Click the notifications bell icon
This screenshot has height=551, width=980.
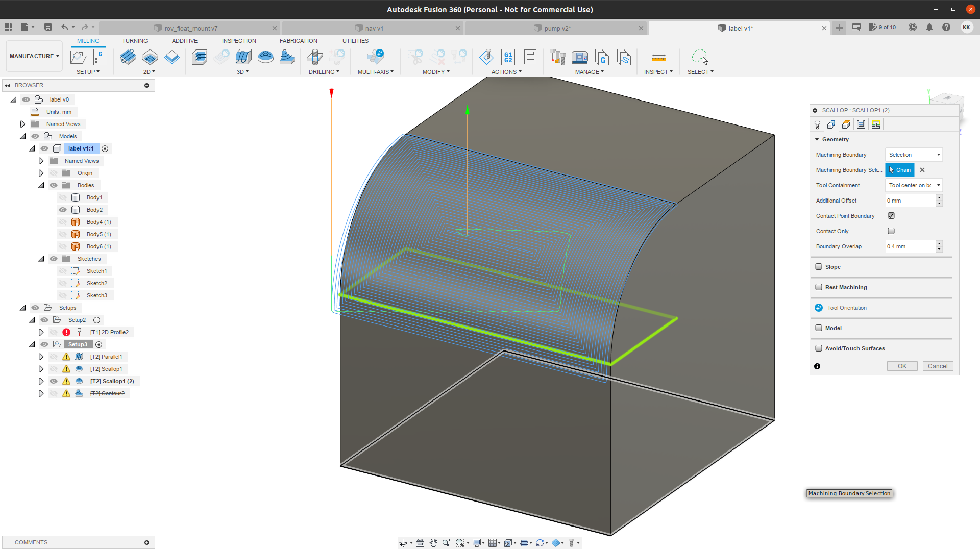[929, 28]
